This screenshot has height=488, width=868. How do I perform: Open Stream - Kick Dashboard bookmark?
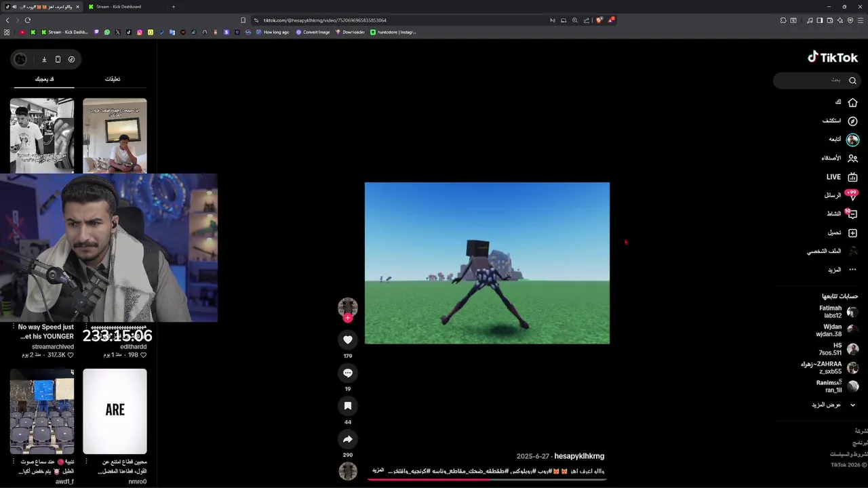pyautogui.click(x=65, y=32)
